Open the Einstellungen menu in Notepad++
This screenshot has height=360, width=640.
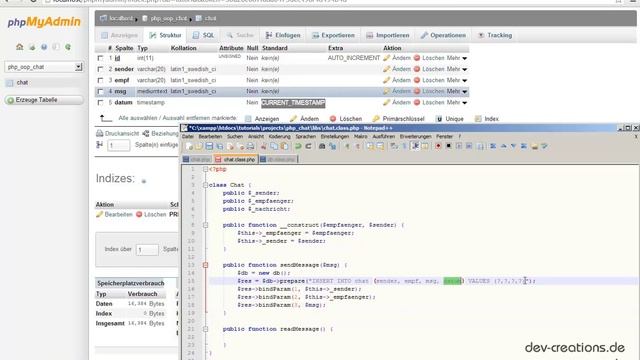point(335,136)
